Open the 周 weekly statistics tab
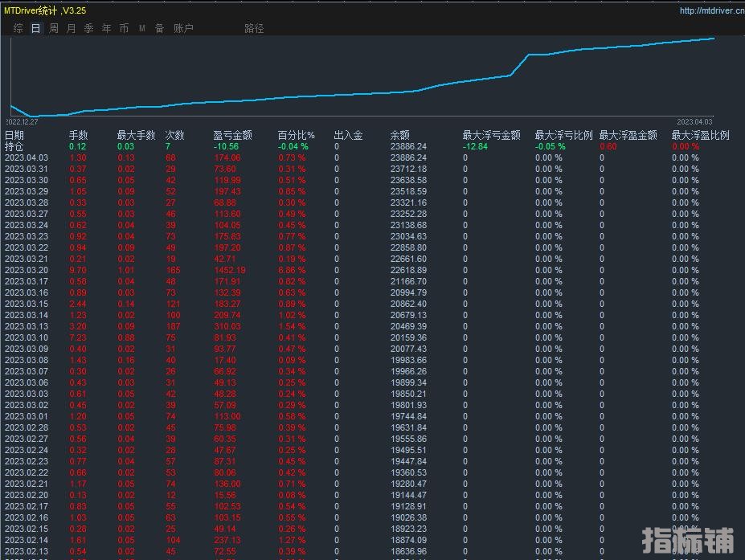 point(54,28)
